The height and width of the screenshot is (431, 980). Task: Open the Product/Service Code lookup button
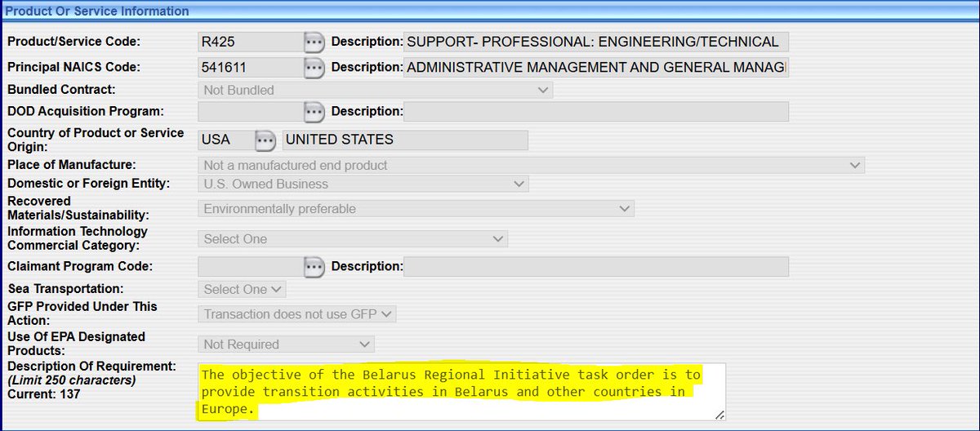pyautogui.click(x=314, y=42)
